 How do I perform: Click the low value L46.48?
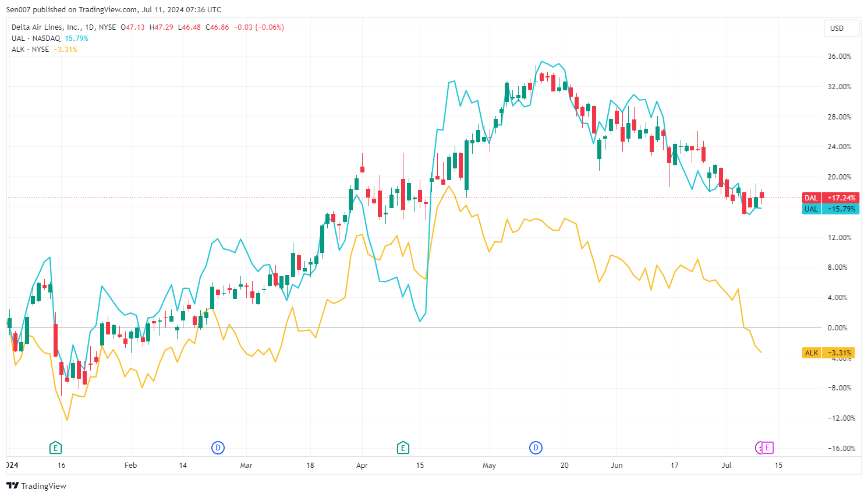pyautogui.click(x=189, y=27)
